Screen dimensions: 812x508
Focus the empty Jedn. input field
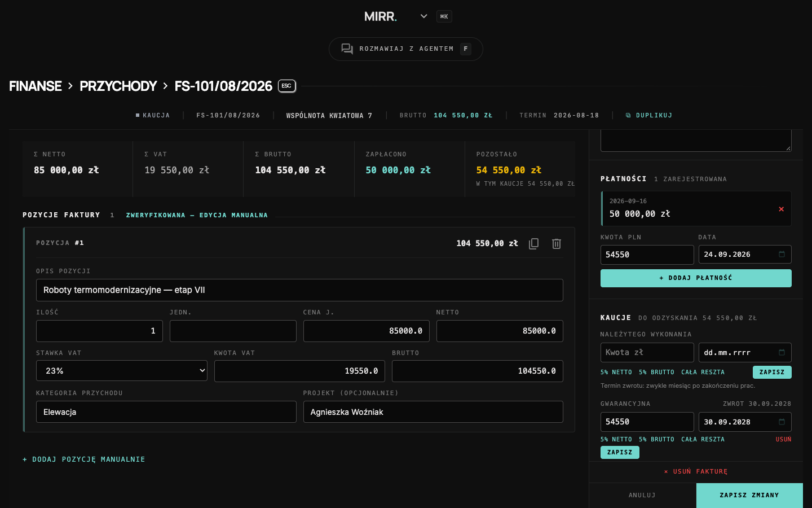click(x=233, y=331)
